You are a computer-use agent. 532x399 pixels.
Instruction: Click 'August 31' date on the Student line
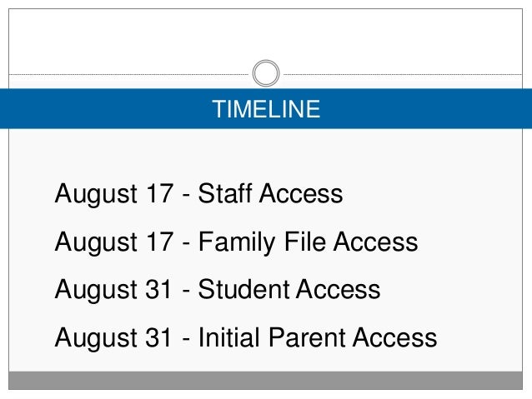[x=113, y=290]
